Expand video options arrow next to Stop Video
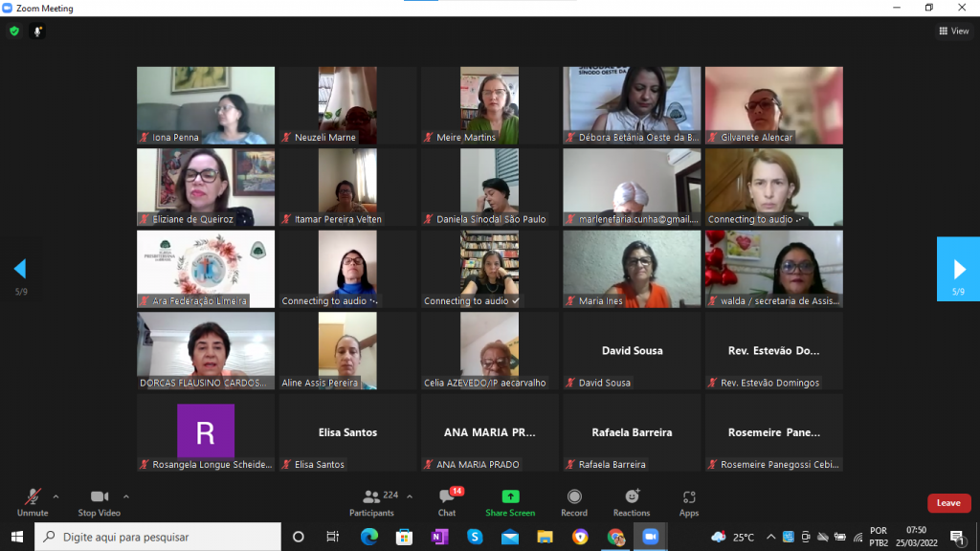980x551 pixels. click(x=126, y=496)
